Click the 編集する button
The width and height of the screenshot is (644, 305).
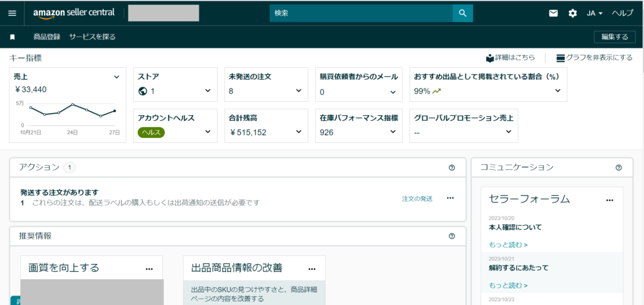614,37
